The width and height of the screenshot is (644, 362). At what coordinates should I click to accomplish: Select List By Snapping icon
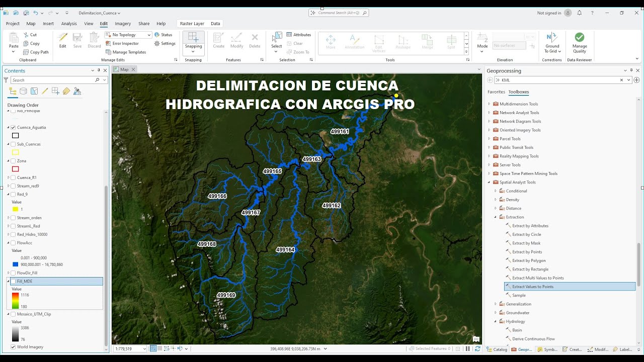55,91
